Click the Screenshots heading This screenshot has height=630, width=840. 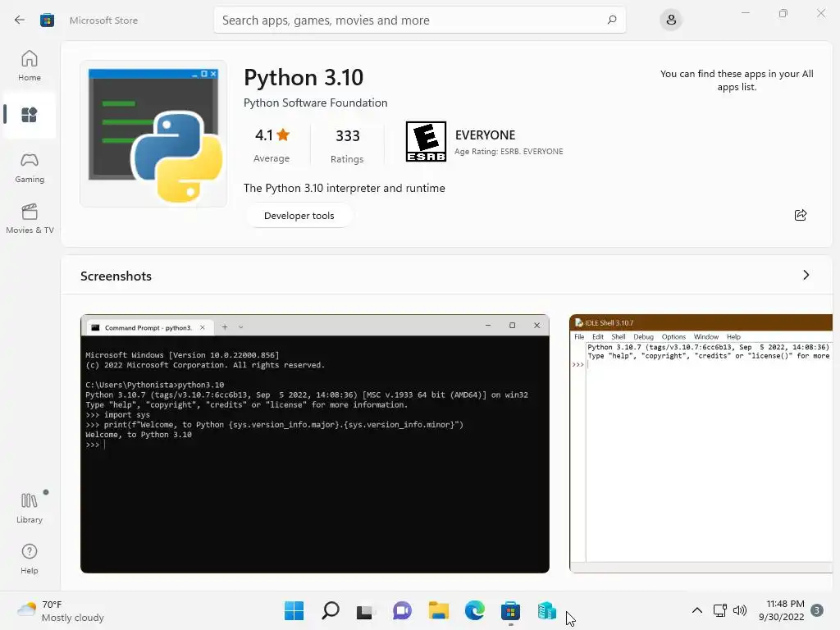pos(116,276)
